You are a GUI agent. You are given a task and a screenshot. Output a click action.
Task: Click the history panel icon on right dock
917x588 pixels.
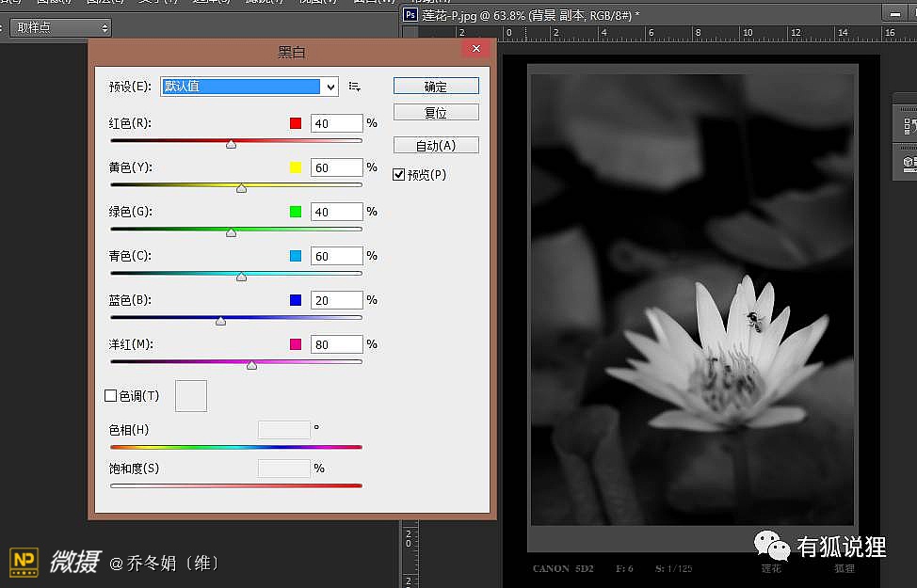tap(909, 126)
